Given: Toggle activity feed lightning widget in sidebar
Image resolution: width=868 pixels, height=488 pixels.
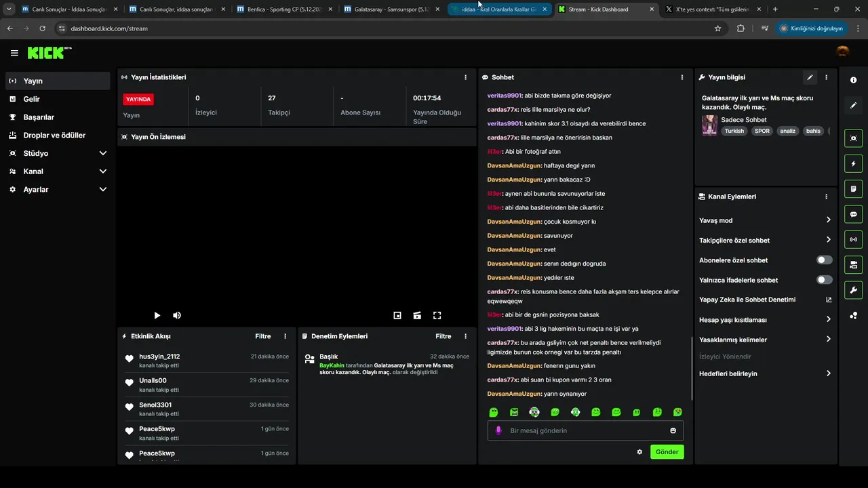Looking at the screenshot, I should tap(853, 163).
